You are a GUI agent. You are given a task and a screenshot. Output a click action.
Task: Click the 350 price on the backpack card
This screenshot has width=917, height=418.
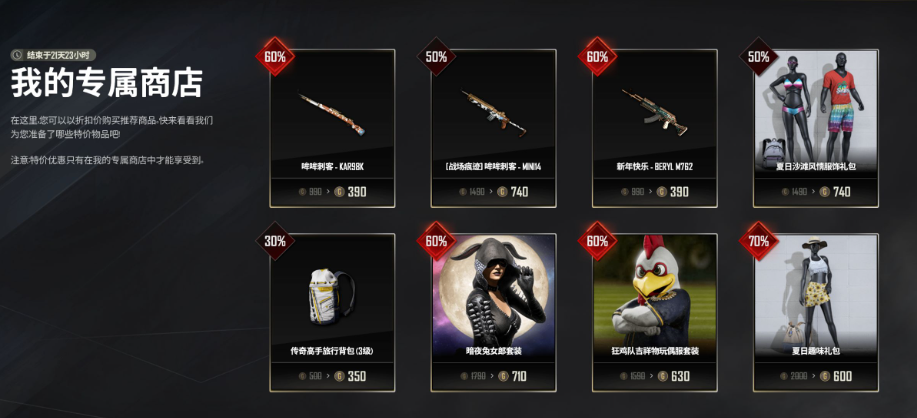coord(357,376)
